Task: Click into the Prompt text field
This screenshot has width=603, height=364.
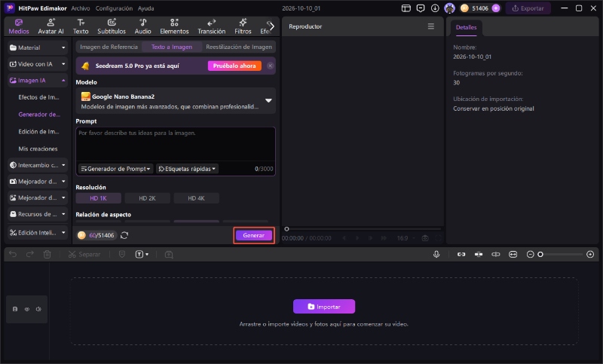Action: point(176,144)
